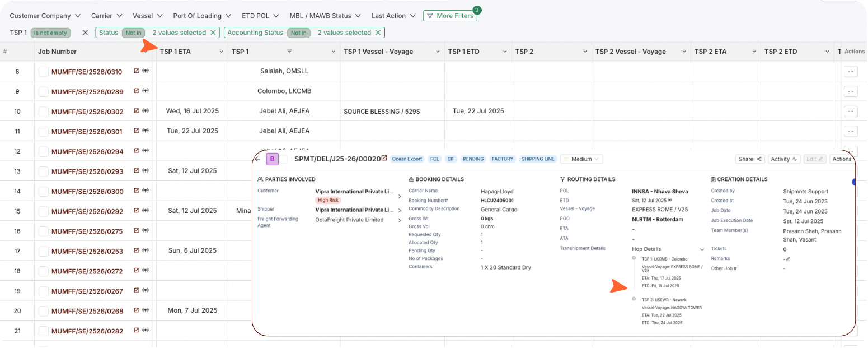The width and height of the screenshot is (868, 348).
Task: Tick checkbox next to SPMT/DEL/J25-26/00020 badge
Action: (x=283, y=159)
